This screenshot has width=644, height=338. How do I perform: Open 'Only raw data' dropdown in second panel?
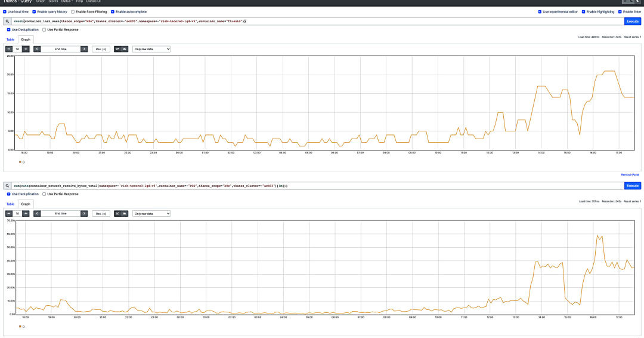tap(151, 213)
